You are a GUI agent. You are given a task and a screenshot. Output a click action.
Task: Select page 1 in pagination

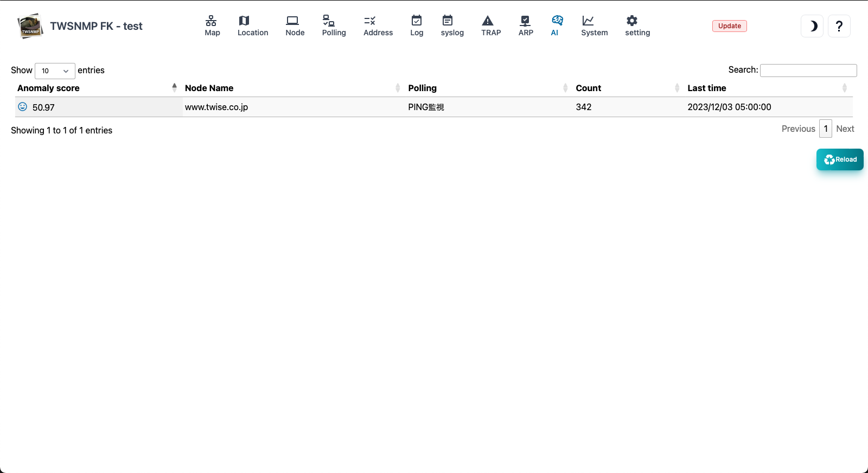826,129
